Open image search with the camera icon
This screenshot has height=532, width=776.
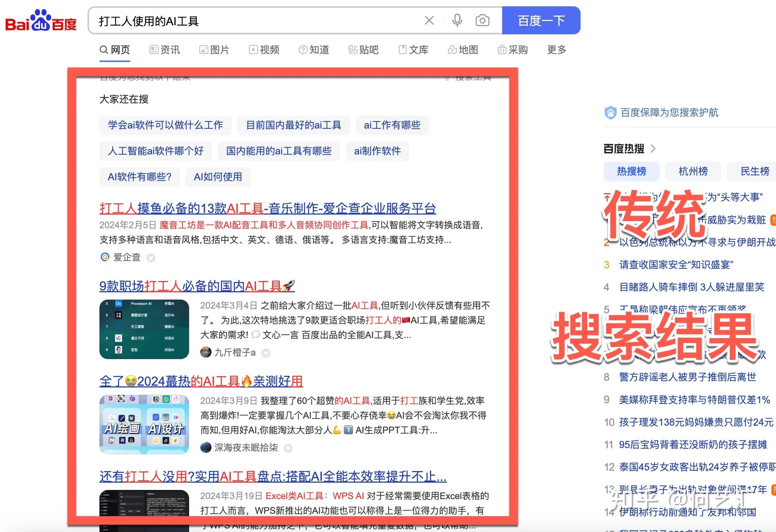click(x=482, y=21)
